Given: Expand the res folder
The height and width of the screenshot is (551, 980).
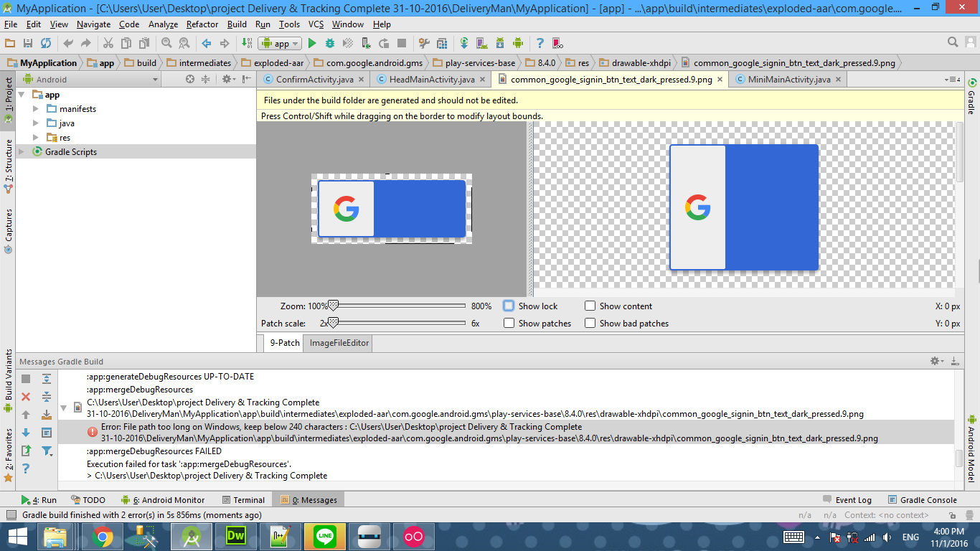Looking at the screenshot, I should pos(36,138).
